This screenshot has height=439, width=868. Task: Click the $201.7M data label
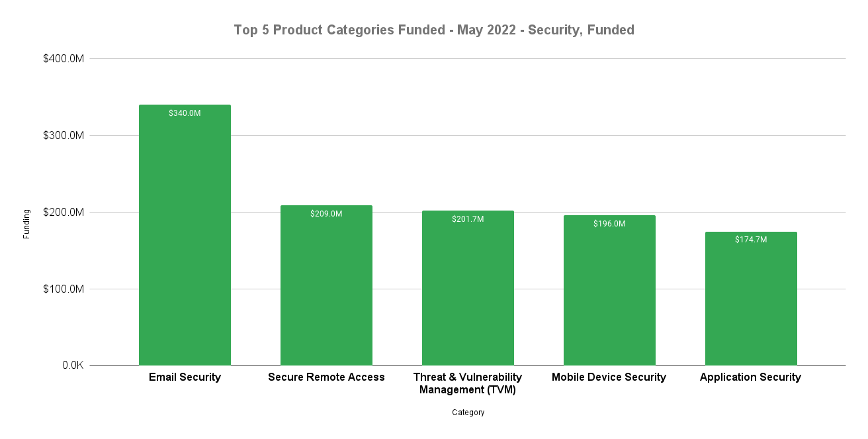468,219
